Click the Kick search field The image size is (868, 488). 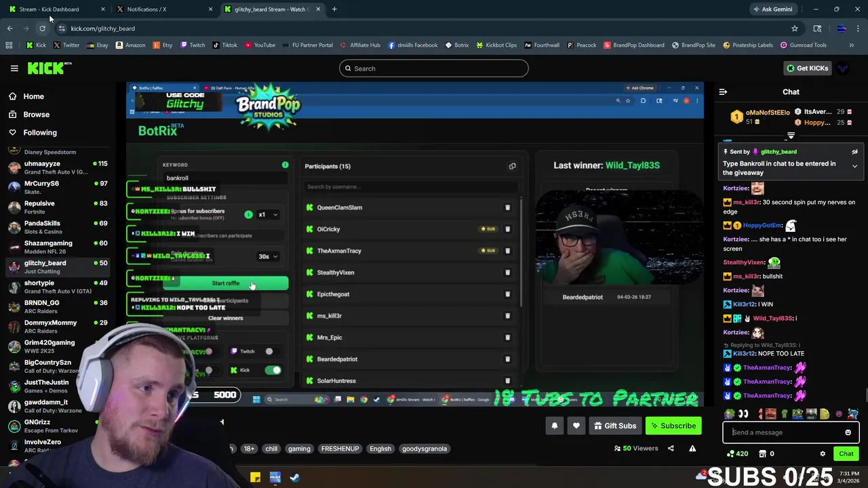point(433,68)
